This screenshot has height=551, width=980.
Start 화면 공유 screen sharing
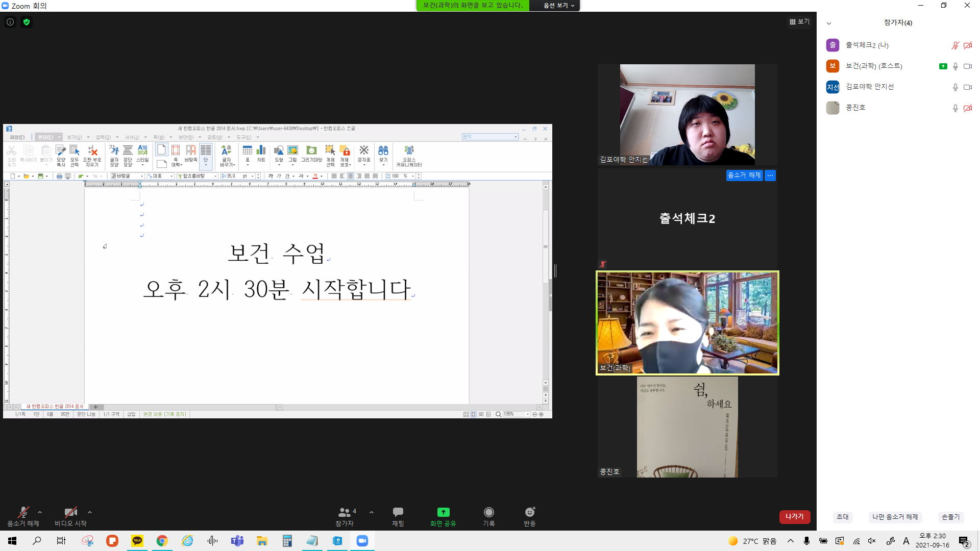click(x=443, y=516)
